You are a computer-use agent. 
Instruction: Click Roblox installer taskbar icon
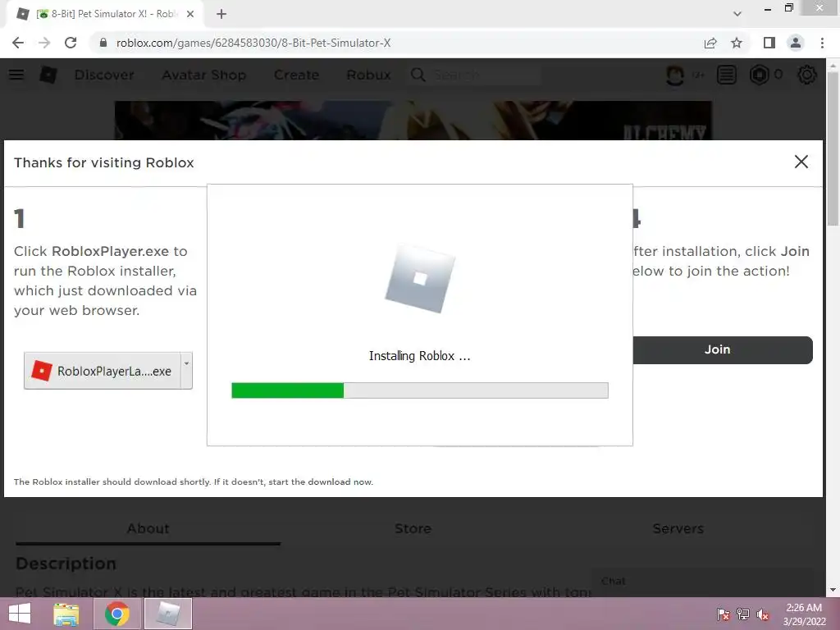point(168,614)
